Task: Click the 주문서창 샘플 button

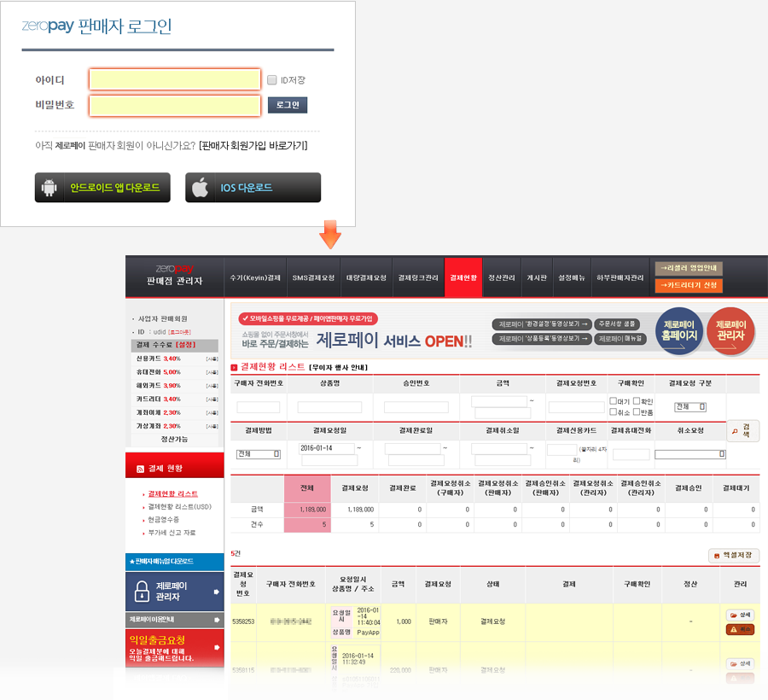Action: 617,324
